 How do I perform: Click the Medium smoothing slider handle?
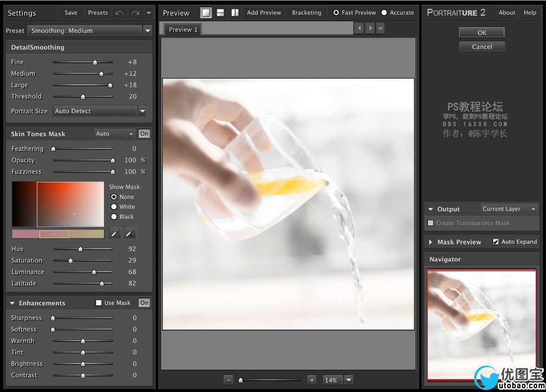pyautogui.click(x=101, y=74)
